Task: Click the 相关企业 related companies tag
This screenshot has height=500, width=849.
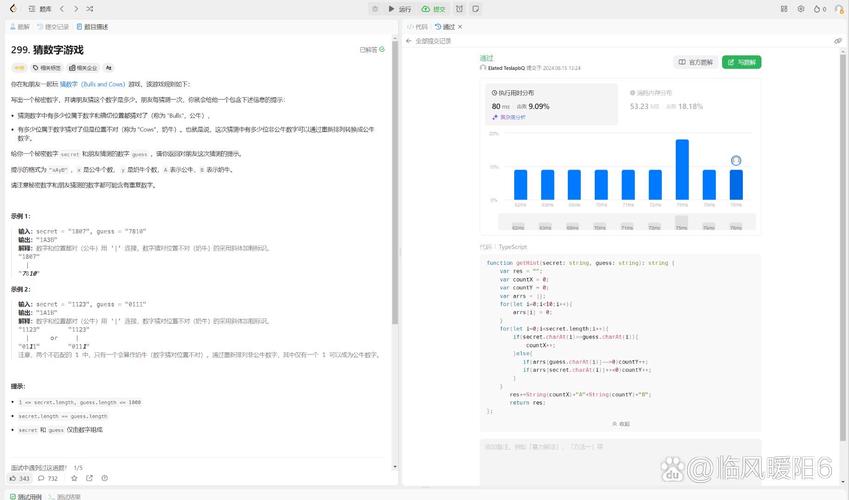Action: click(x=83, y=68)
